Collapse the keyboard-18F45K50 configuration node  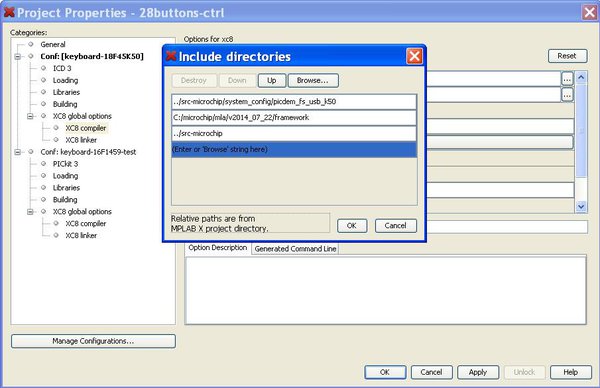tap(18, 57)
